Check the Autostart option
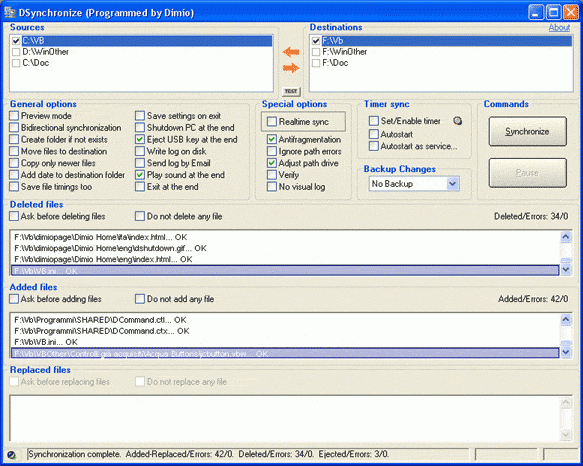The height and width of the screenshot is (466, 583). click(x=374, y=134)
